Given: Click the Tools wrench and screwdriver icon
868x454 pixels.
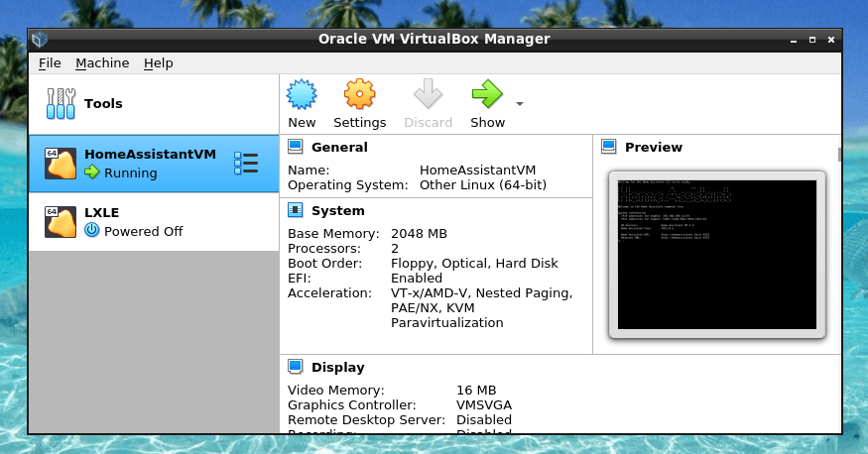Looking at the screenshot, I should pyautogui.click(x=61, y=103).
